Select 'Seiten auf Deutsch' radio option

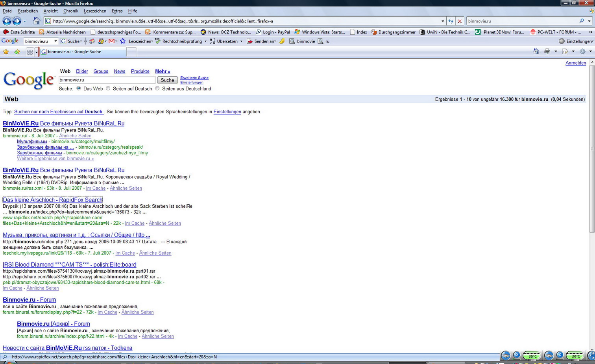[x=108, y=88]
